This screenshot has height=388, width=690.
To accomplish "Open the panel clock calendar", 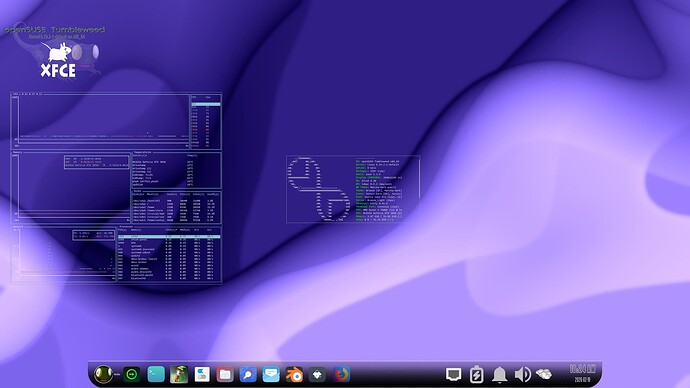I will 583,373.
